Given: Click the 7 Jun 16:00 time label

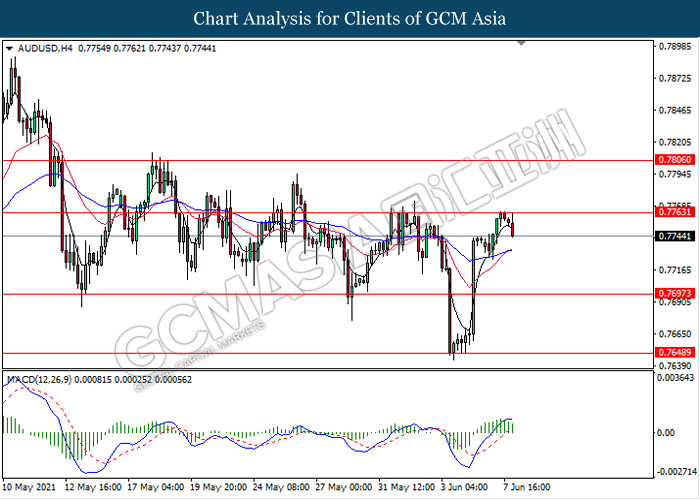Looking at the screenshot, I should [527, 487].
